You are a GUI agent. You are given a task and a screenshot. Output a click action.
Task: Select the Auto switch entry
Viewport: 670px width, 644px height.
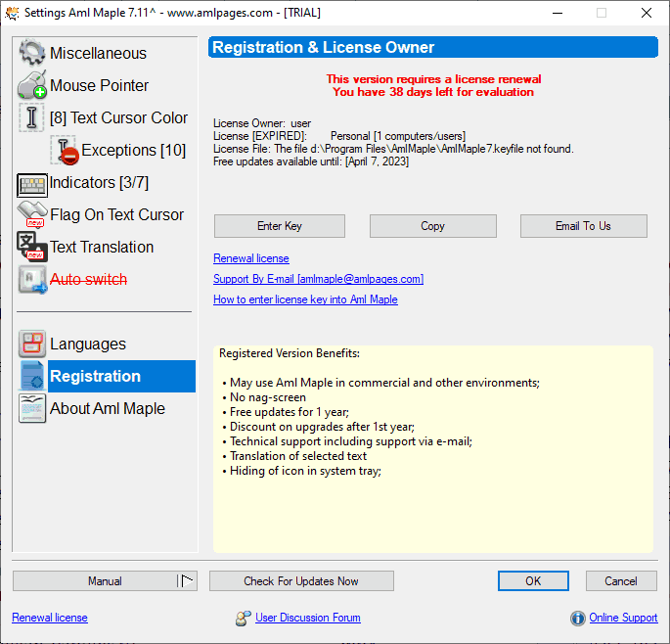88,279
